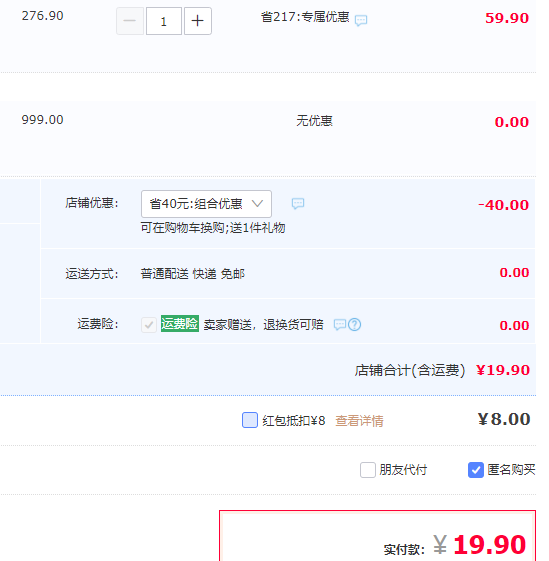This screenshot has height=561, width=549.
Task: Enable the 红包抵扣¥8 checkbox
Action: click(x=250, y=420)
